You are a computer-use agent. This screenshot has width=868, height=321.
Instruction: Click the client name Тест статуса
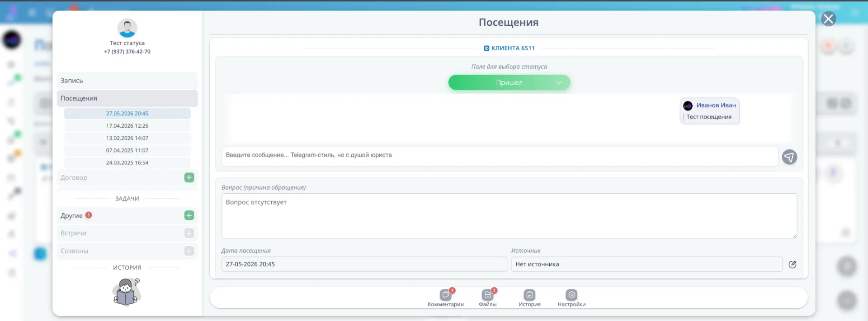pyautogui.click(x=127, y=43)
